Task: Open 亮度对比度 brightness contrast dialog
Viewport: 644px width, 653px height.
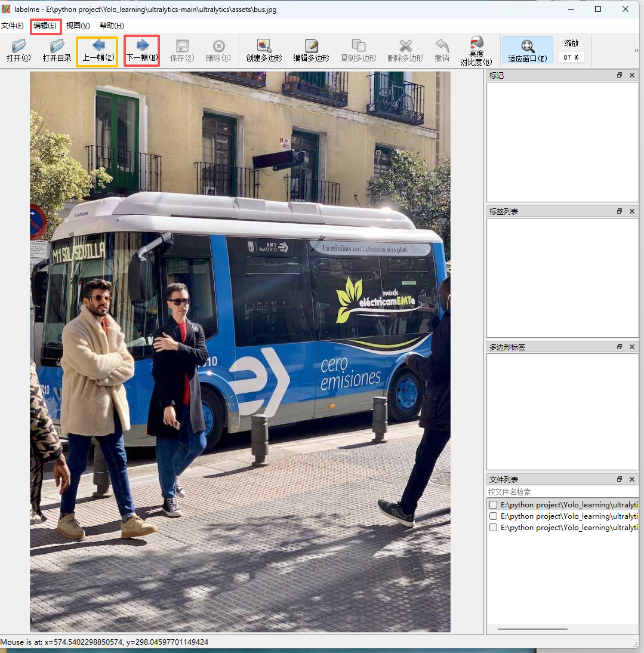Action: 476,51
